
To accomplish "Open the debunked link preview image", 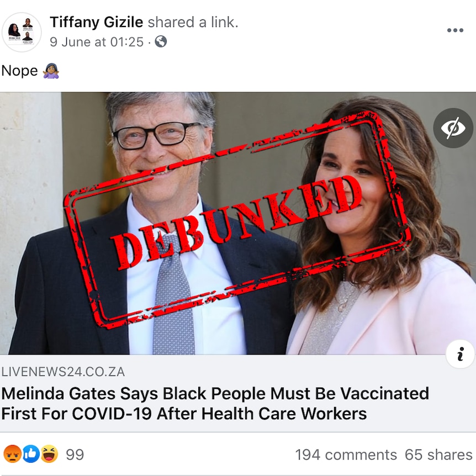I will click(x=238, y=223).
